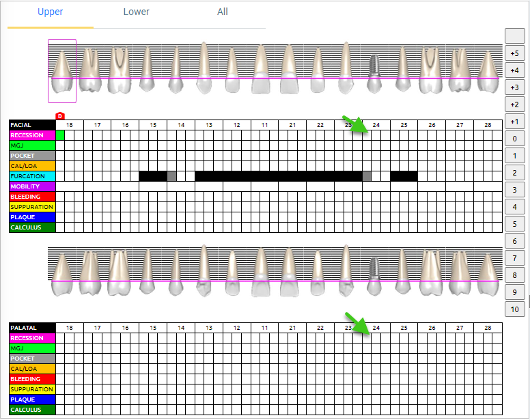Click the 8 value button
The image size is (530, 420).
click(x=514, y=275)
